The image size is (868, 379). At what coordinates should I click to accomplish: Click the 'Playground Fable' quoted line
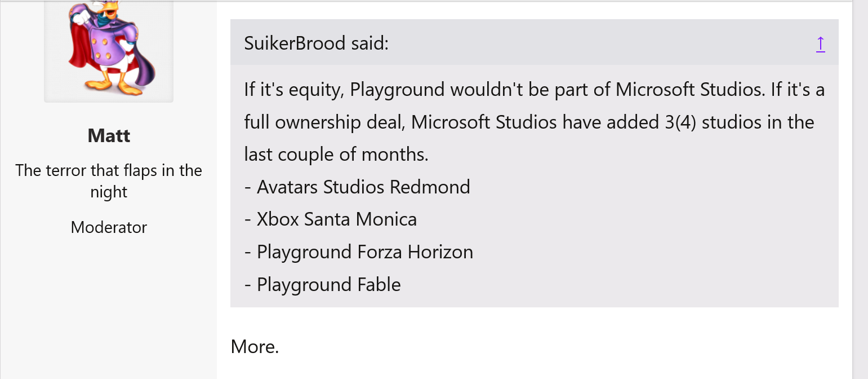click(x=323, y=284)
